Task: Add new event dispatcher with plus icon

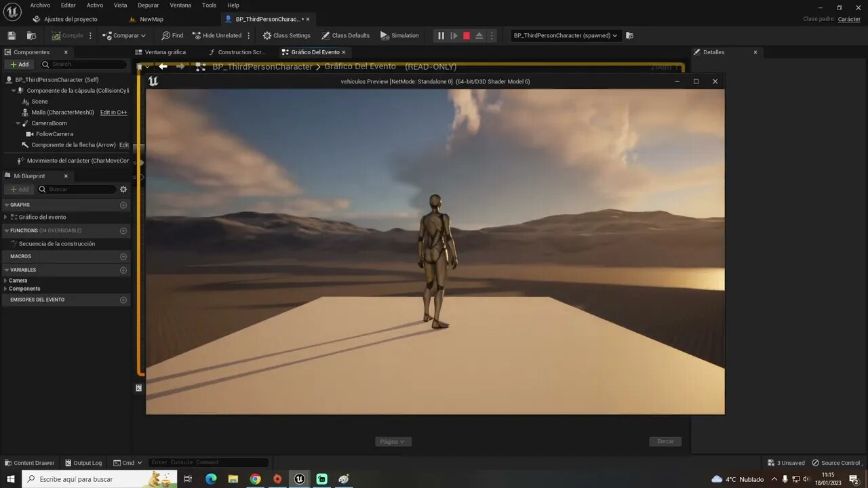Action: click(123, 300)
